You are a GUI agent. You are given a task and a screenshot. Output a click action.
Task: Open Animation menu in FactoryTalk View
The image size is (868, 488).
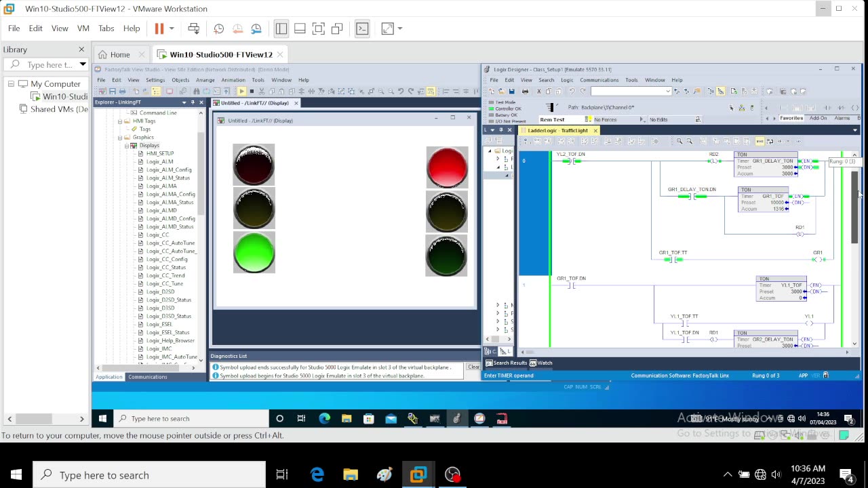point(233,80)
